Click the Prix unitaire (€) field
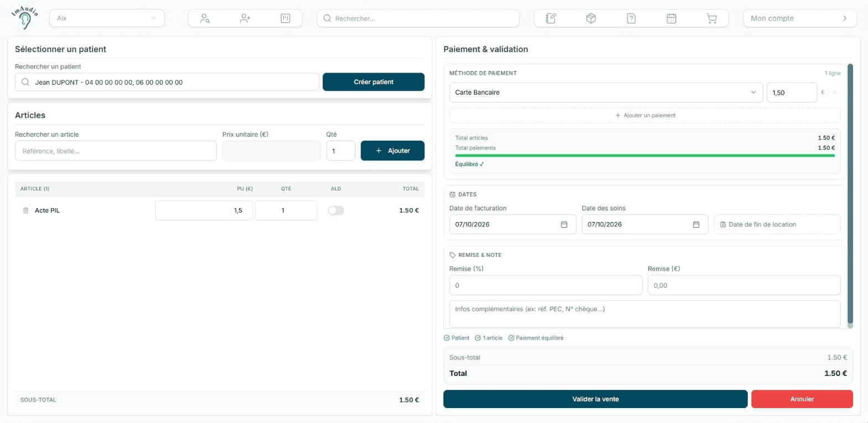The image size is (868, 423). pyautogui.click(x=271, y=151)
